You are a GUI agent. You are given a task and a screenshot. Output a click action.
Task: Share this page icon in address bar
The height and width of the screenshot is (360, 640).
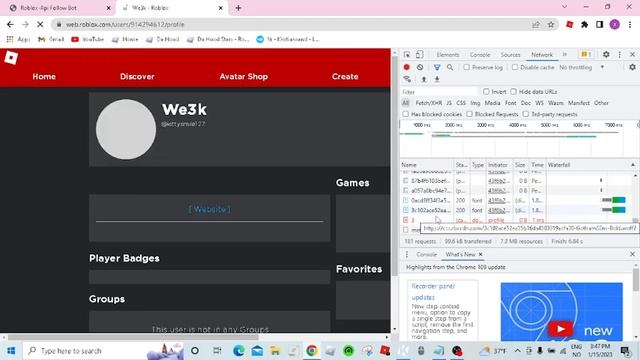[x=536, y=24]
